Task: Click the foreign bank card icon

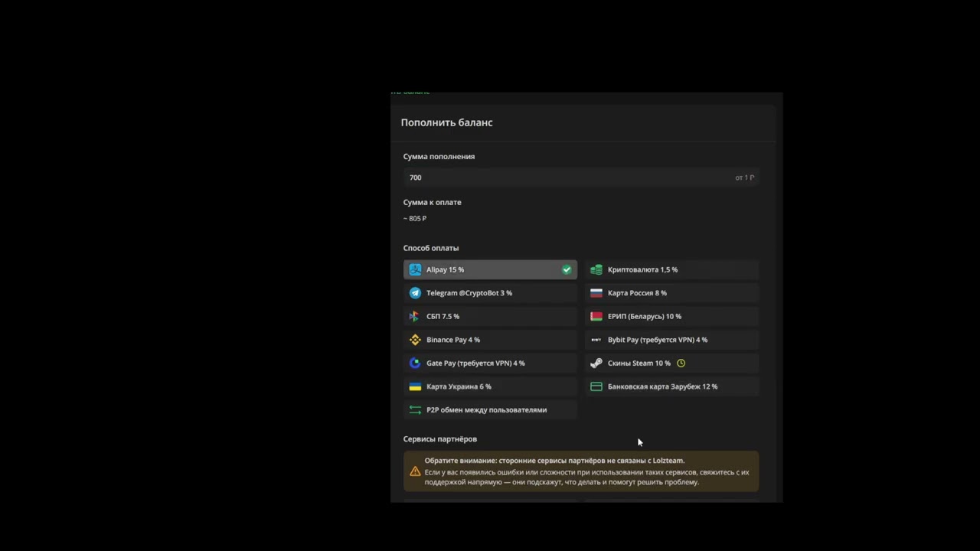Action: click(x=596, y=386)
